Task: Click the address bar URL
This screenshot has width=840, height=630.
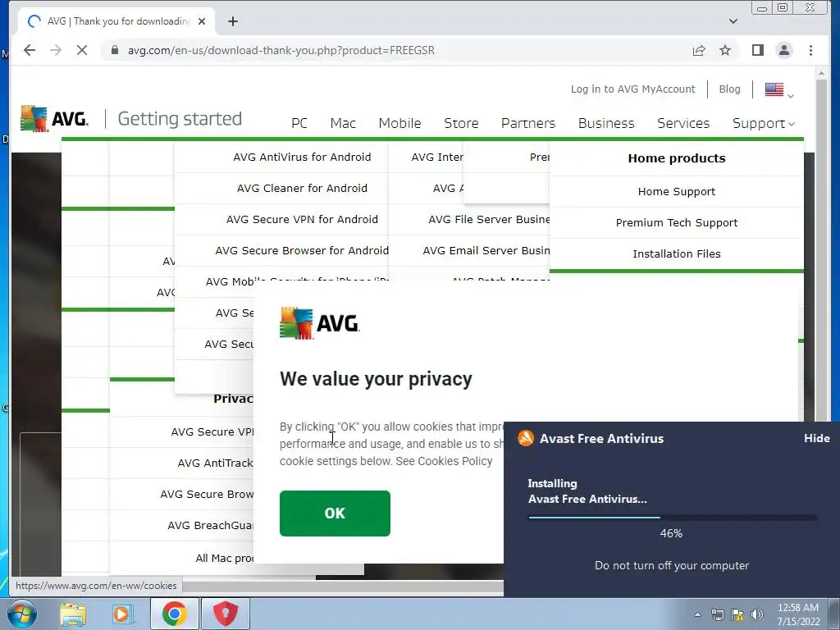Action: tap(281, 50)
